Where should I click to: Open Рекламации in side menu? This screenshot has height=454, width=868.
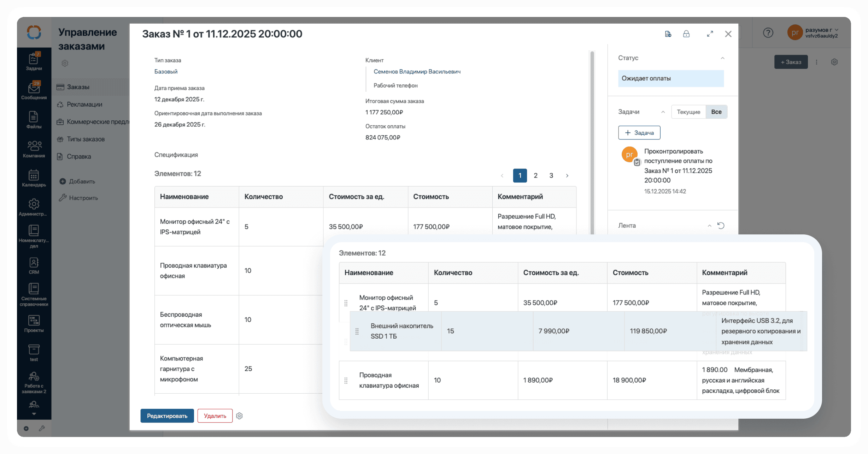[x=84, y=104]
